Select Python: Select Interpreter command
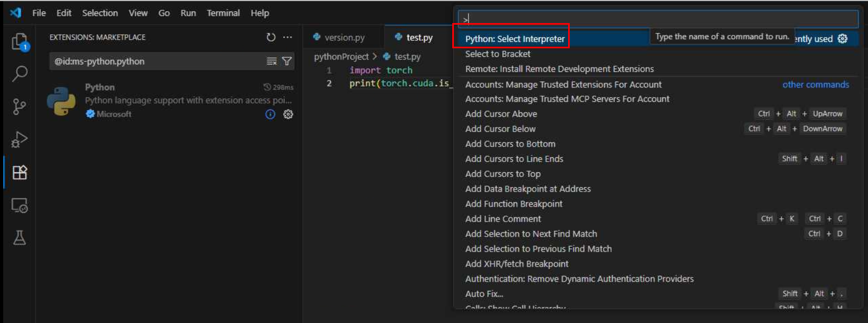868x323 pixels. click(514, 39)
